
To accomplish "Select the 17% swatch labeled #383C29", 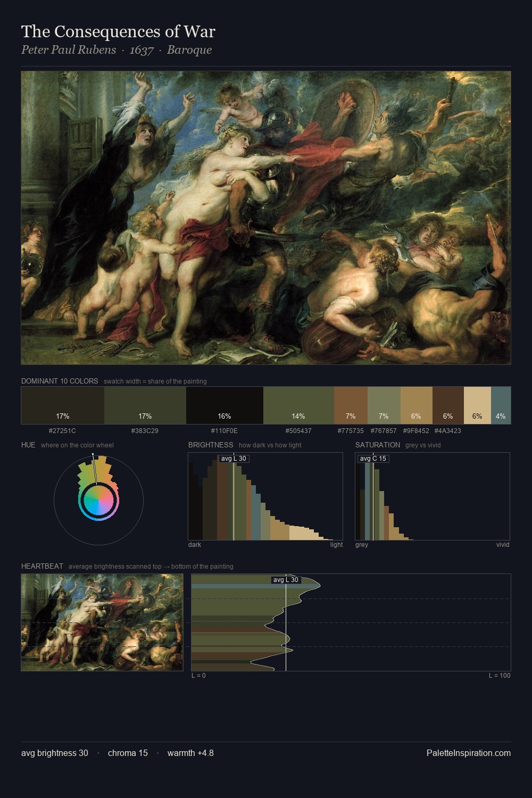I will 145,405.
